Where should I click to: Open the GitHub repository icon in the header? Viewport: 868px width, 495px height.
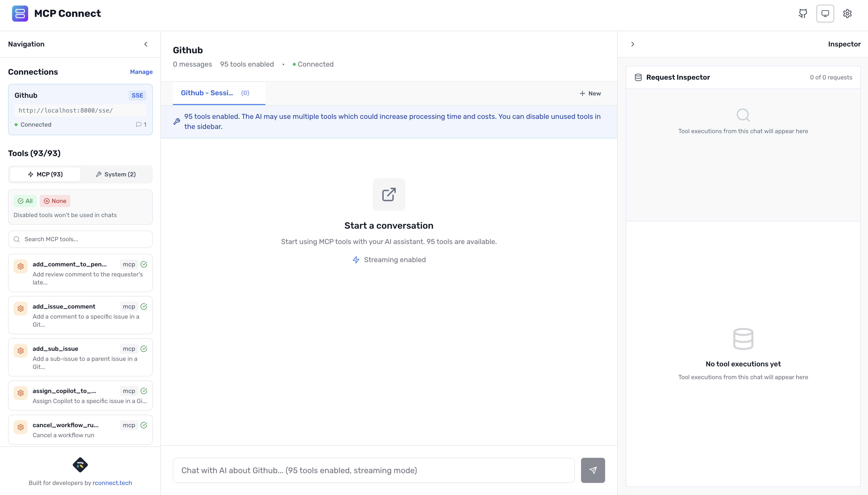coord(803,13)
